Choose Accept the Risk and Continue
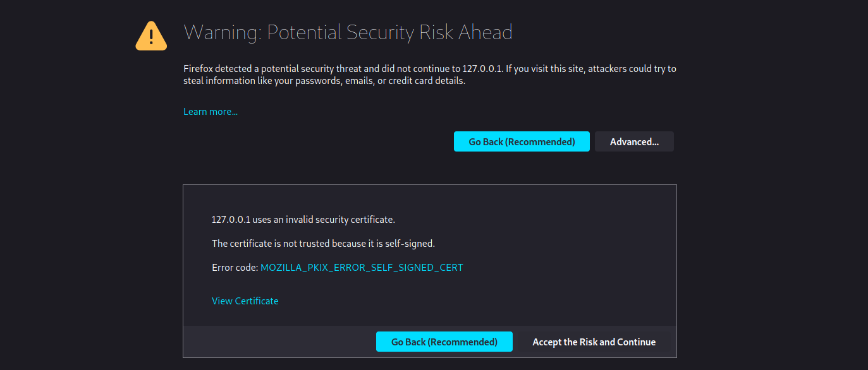 click(594, 342)
